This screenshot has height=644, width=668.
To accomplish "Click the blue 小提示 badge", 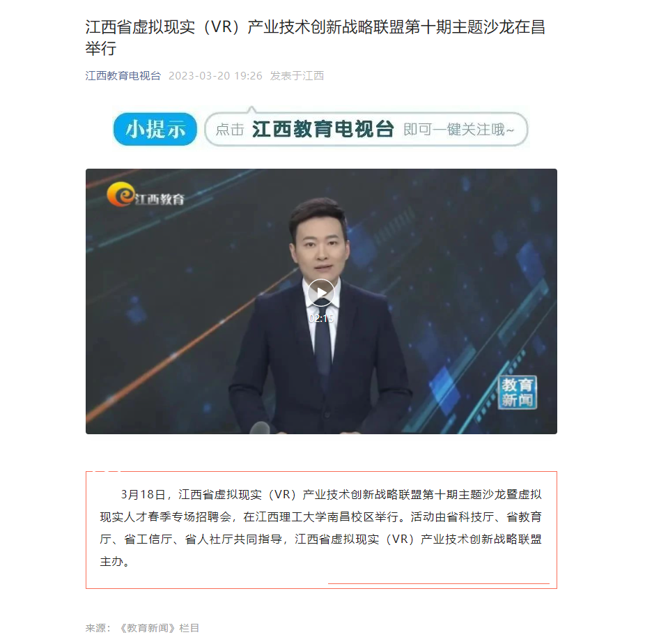I will coord(155,129).
